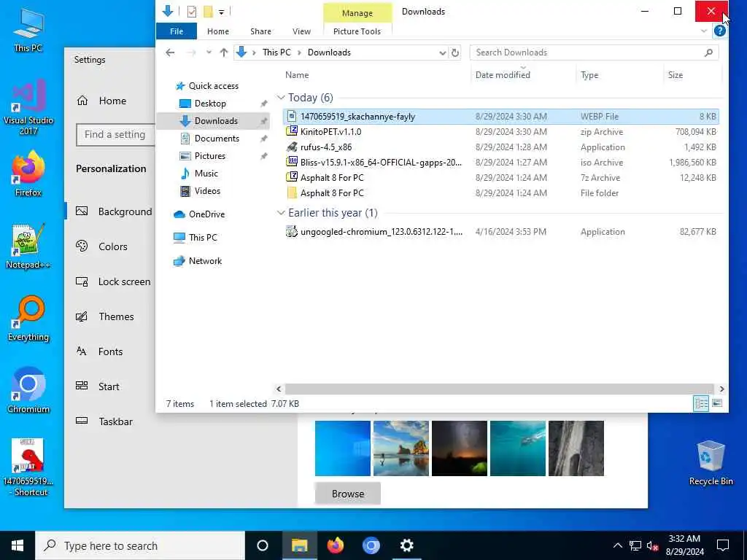This screenshot has height=560, width=747.
Task: Click the horizontal scrollbar right arrow
Action: (721, 389)
